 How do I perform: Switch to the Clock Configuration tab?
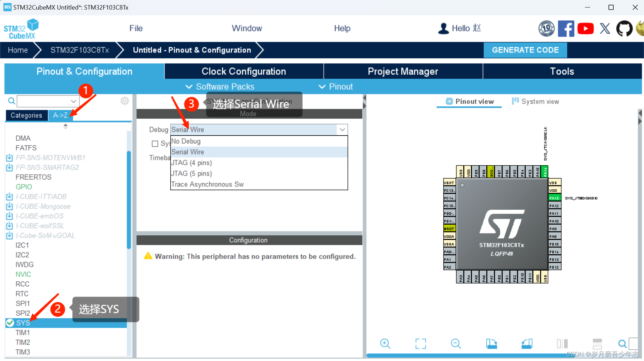click(244, 71)
